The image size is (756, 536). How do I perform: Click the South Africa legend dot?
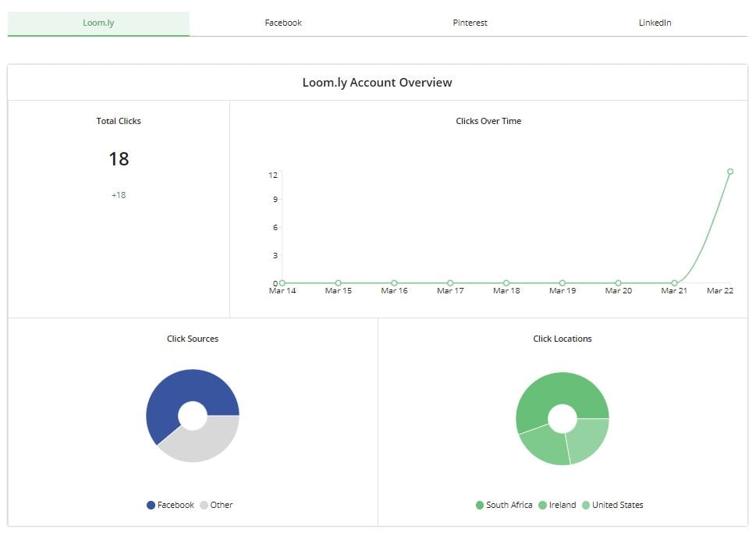click(479, 505)
